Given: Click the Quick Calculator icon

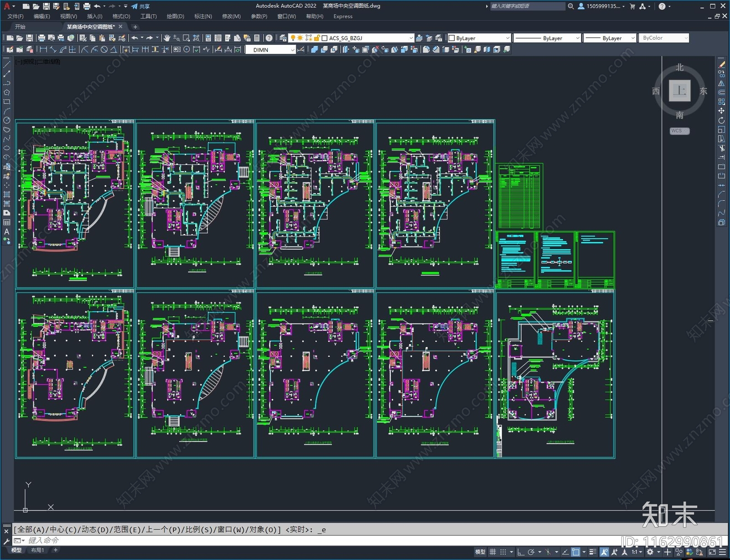Looking at the screenshot, I should click(x=257, y=38).
